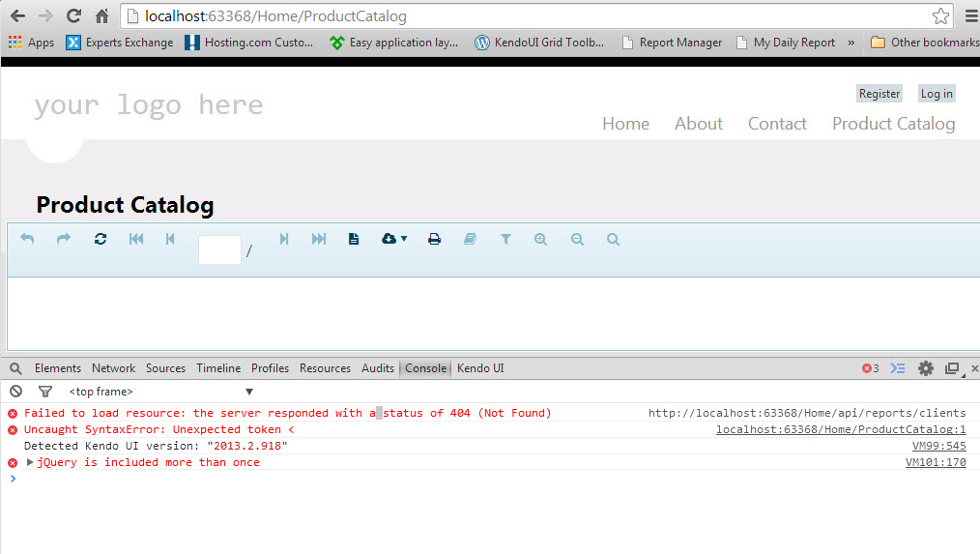
Task: Open the My Daily Report bookmark
Action: [x=786, y=43]
